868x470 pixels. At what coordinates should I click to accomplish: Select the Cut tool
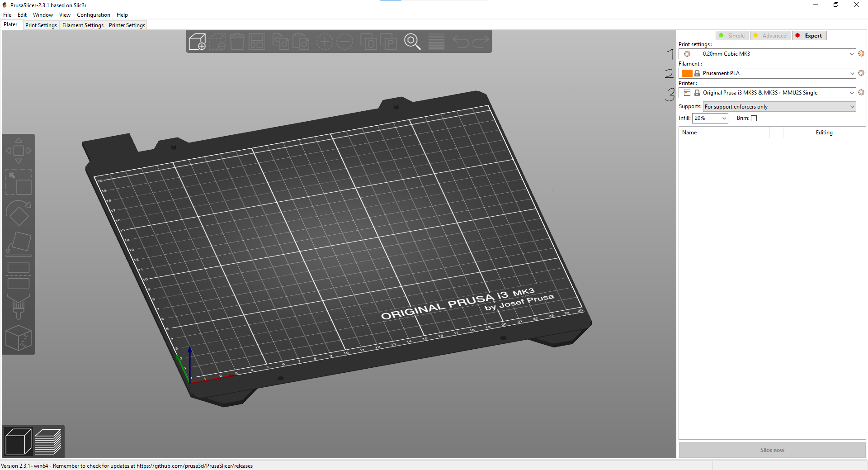[x=19, y=275]
